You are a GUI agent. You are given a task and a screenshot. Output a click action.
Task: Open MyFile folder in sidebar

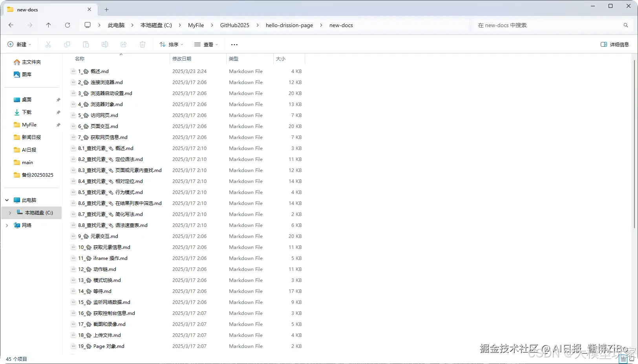(x=25, y=125)
